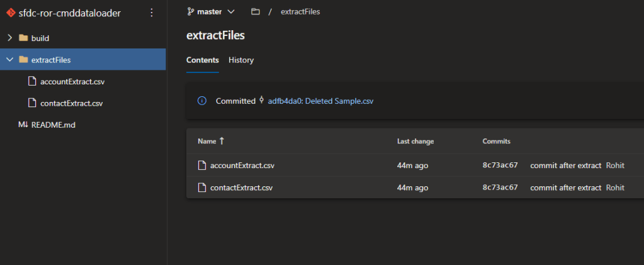The width and height of the screenshot is (644, 265).
Task: Click the extractFiles page heading
Action: click(x=216, y=35)
